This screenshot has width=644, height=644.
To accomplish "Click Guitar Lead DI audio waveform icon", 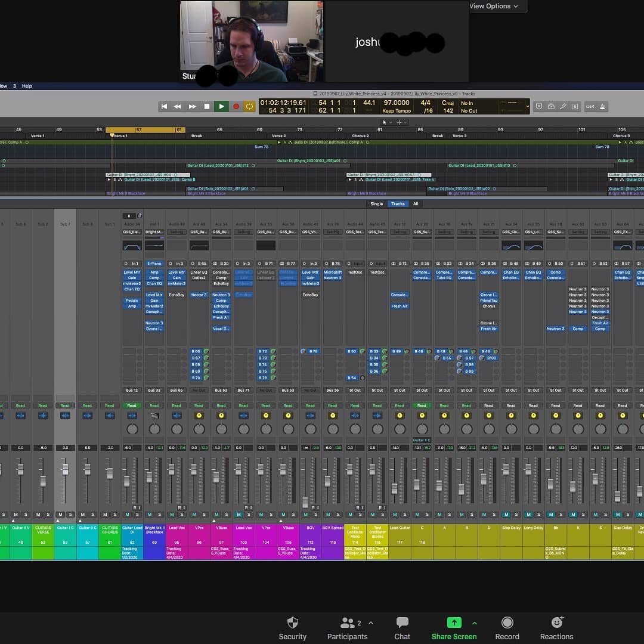I will (132, 416).
